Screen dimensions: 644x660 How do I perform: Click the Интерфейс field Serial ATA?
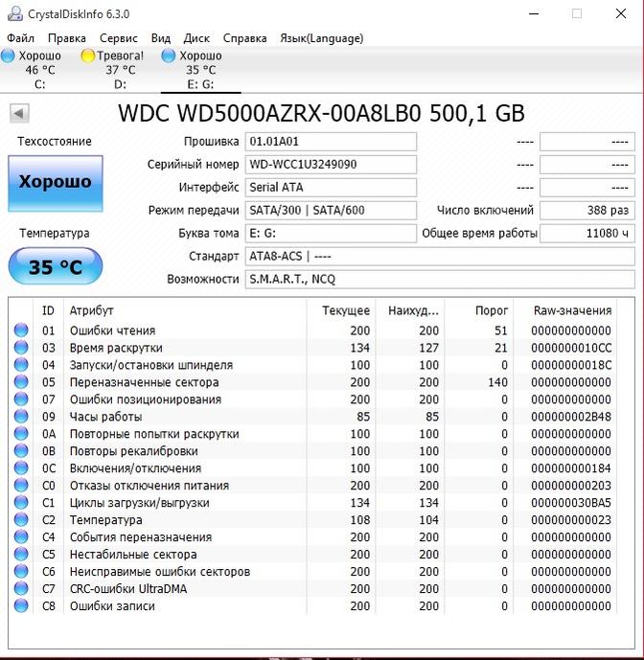pos(331,188)
